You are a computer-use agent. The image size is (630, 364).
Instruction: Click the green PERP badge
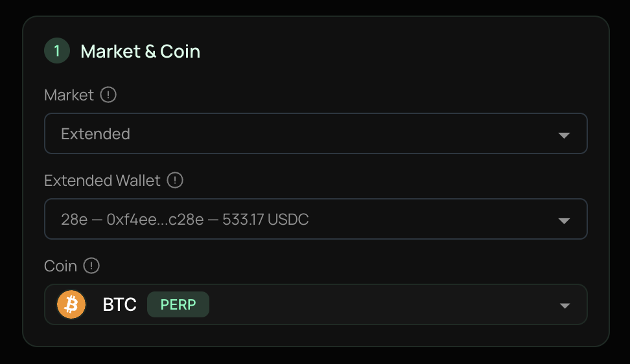coord(178,304)
